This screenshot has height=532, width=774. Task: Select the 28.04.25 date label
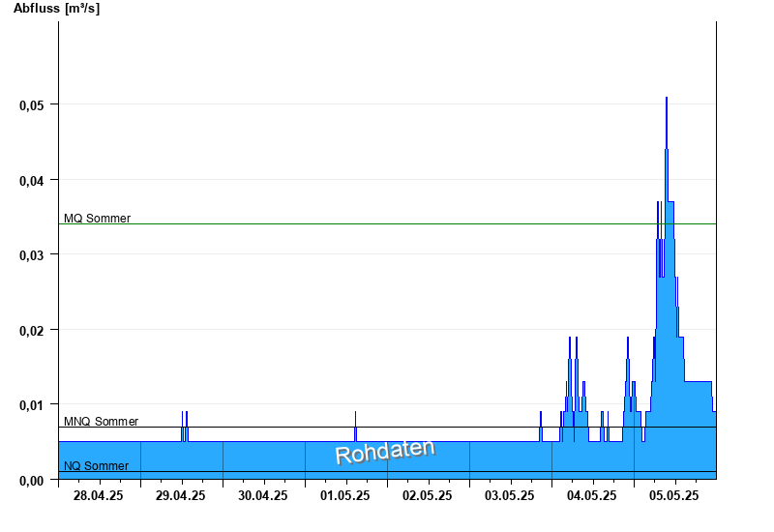tap(99, 496)
